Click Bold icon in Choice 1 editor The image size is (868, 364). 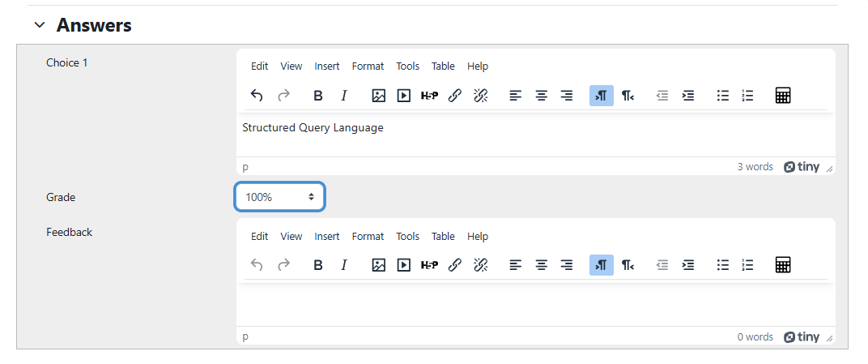coord(318,96)
